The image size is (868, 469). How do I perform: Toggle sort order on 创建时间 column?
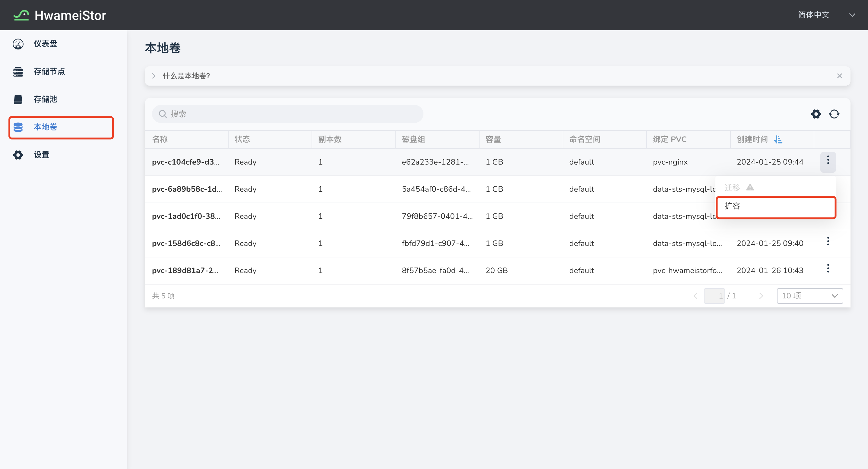(x=778, y=139)
